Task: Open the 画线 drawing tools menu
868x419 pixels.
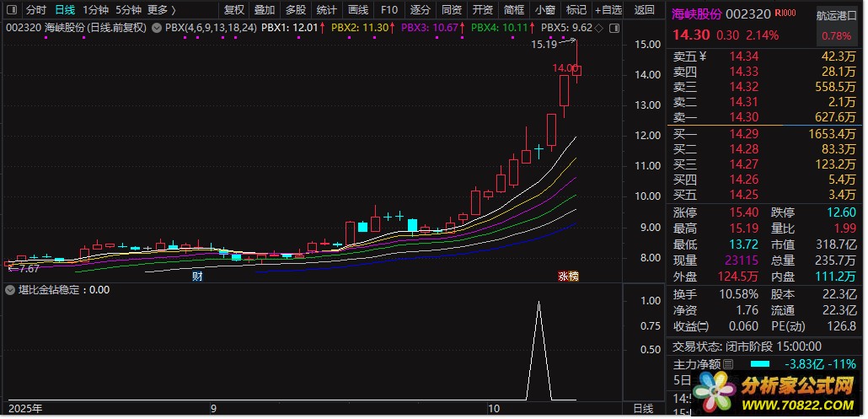Action: (358, 10)
